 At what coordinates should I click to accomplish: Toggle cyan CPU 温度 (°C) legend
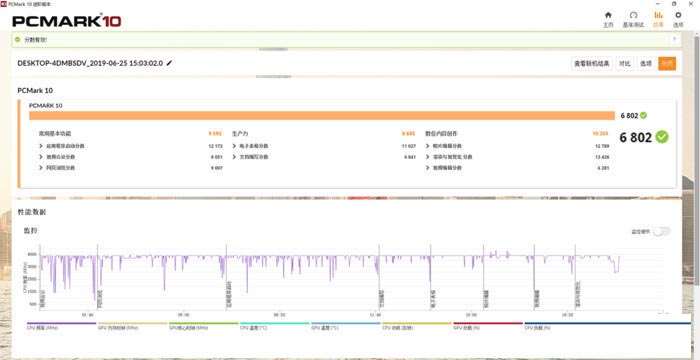click(x=275, y=326)
